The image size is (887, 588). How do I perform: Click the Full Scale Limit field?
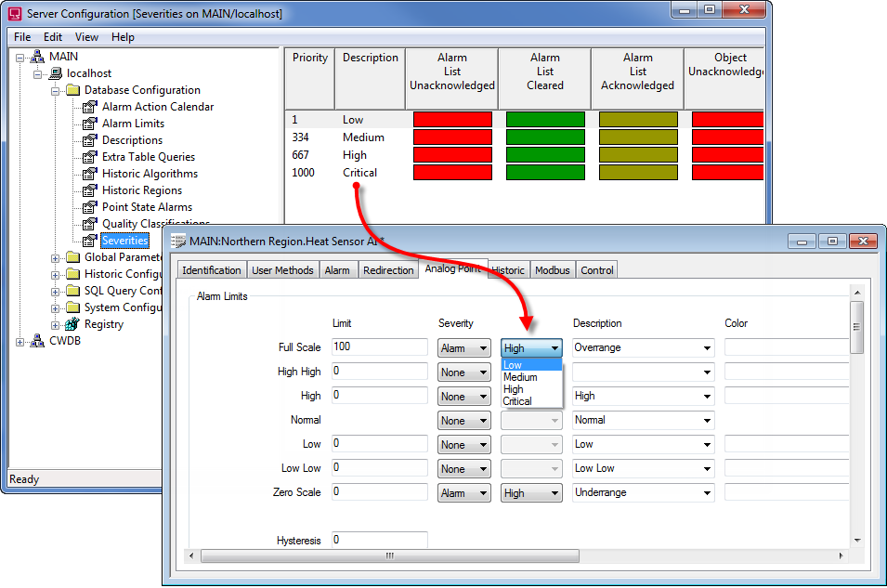click(x=379, y=347)
